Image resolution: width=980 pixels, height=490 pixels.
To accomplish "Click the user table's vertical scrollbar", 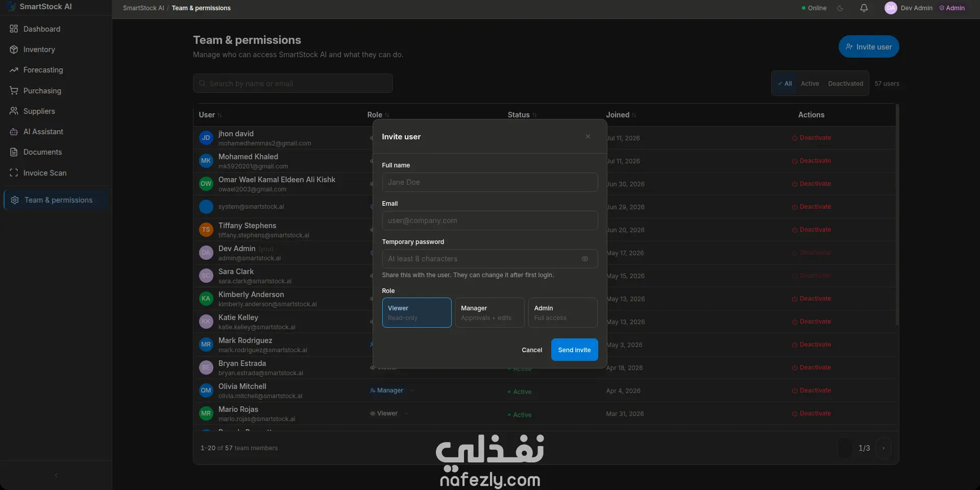I will [x=897, y=214].
